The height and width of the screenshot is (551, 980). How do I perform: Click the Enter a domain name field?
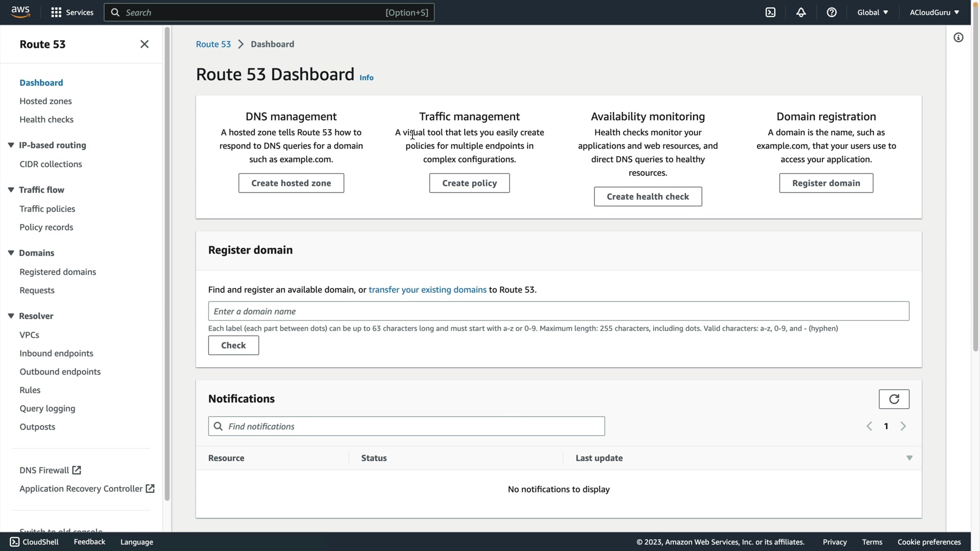point(558,311)
